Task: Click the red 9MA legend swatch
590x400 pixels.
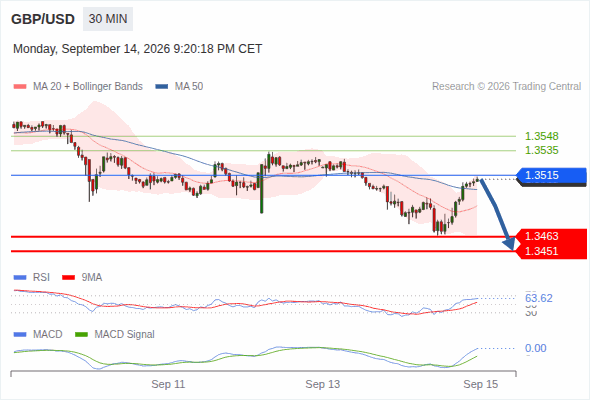Action: pyautogui.click(x=68, y=278)
